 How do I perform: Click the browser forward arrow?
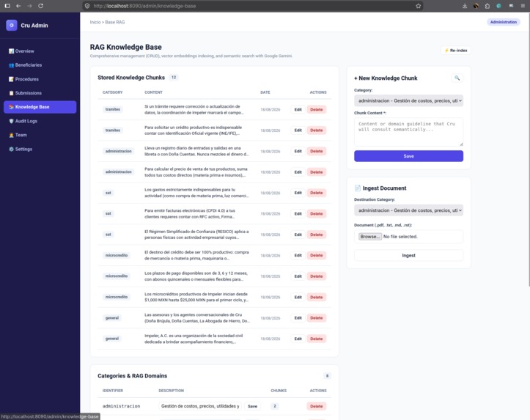click(x=29, y=6)
